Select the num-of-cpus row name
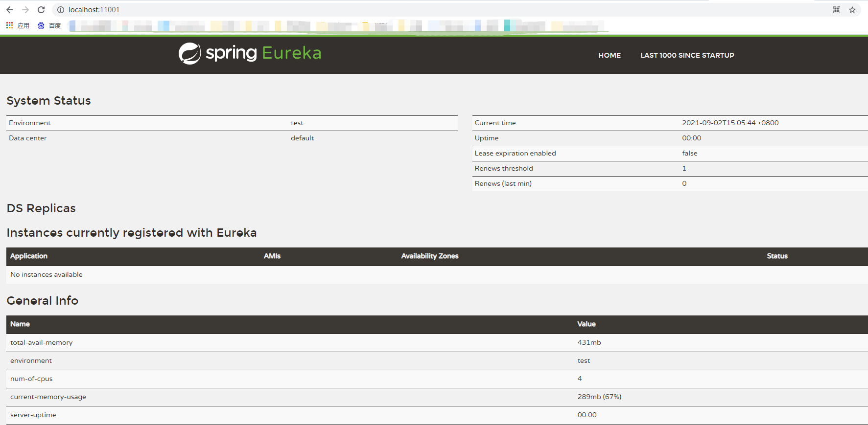 [x=31, y=379]
